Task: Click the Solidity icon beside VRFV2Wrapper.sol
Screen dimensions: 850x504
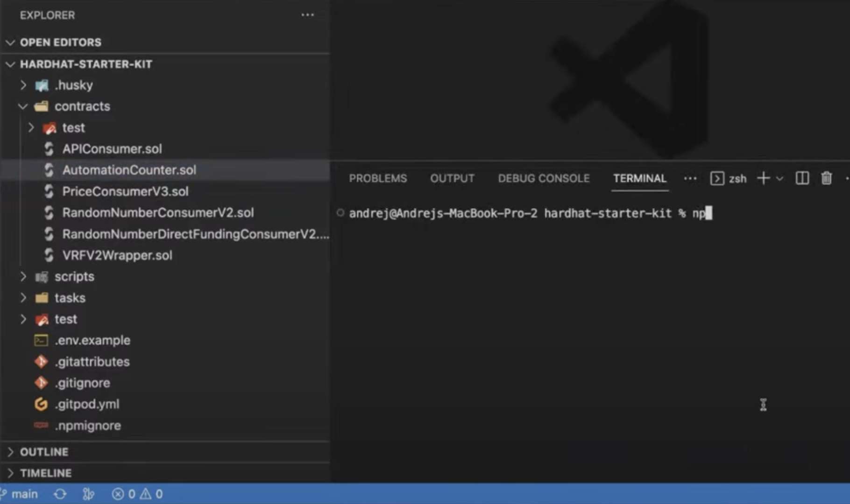Action: 49,255
